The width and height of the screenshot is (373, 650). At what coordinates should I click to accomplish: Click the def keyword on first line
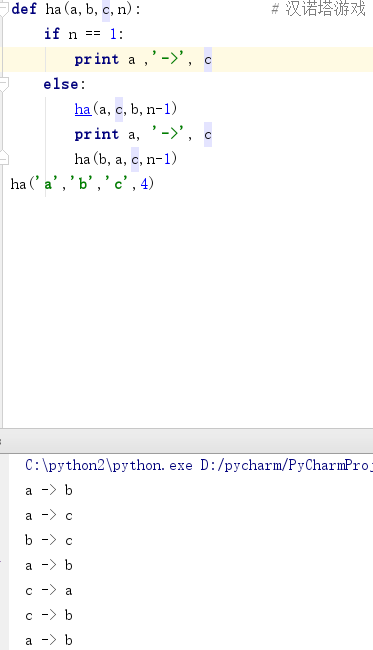[x=24, y=9]
